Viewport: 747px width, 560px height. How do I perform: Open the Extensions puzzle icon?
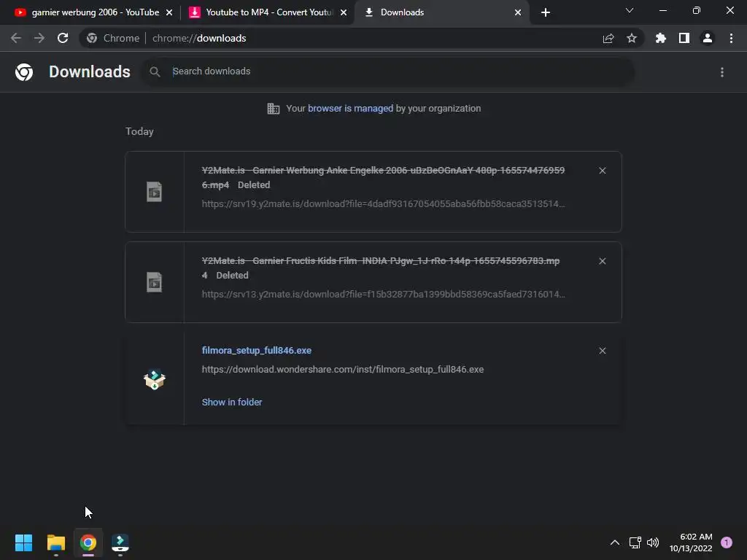661,38
